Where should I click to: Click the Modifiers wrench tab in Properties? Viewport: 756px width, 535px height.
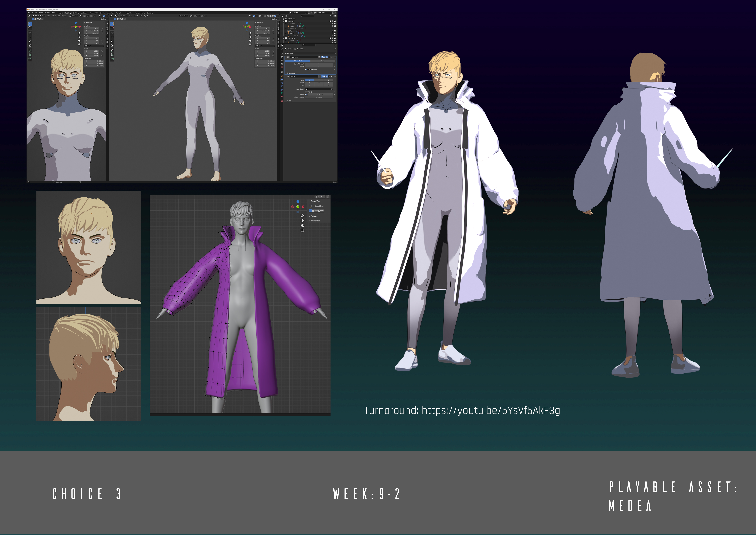[282, 80]
